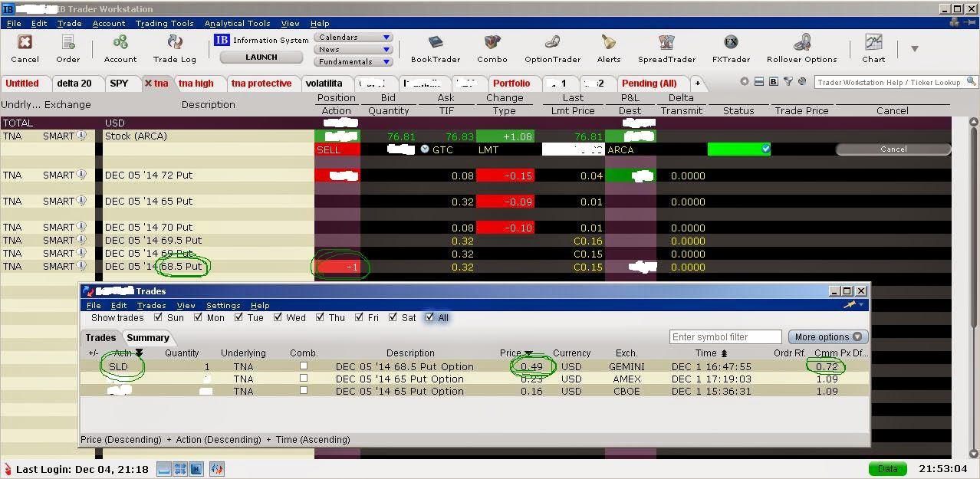The image size is (980, 479).
Task: Click the first blue status bar icon
Action: point(165,469)
